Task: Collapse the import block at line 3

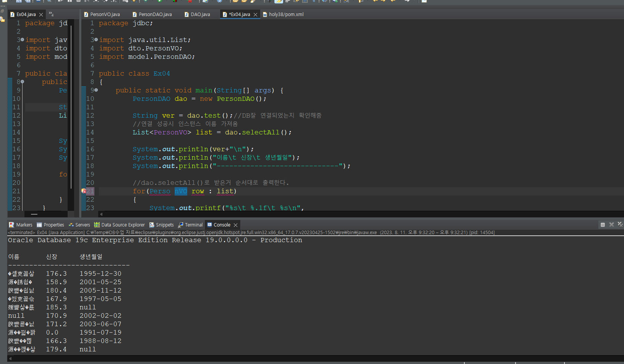Action: point(96,40)
